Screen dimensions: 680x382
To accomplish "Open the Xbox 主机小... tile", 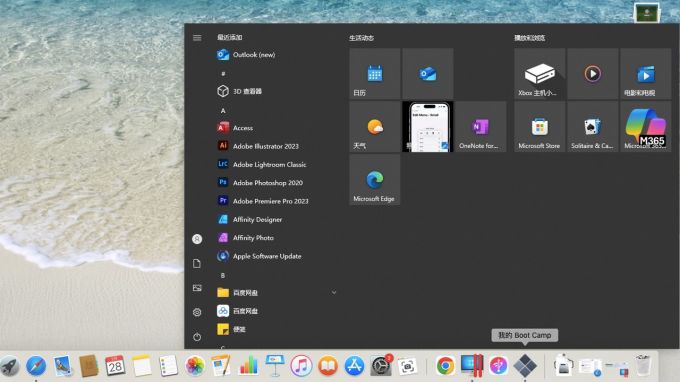I will click(540, 74).
